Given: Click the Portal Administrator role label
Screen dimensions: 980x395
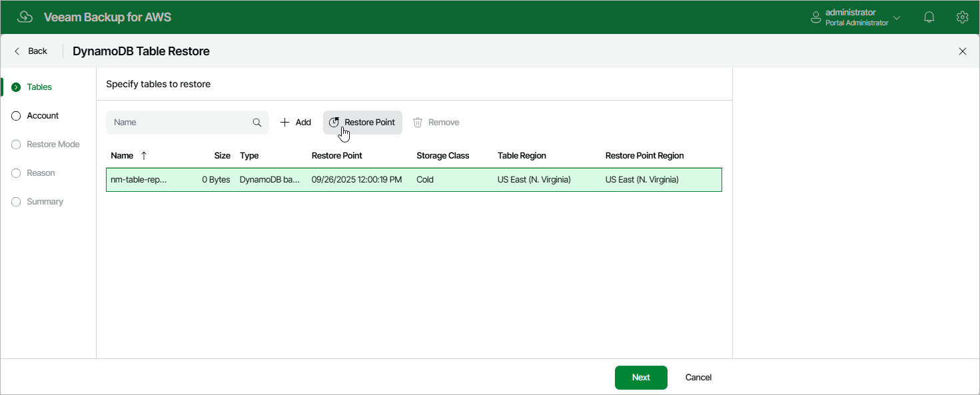Looking at the screenshot, I should 857,23.
